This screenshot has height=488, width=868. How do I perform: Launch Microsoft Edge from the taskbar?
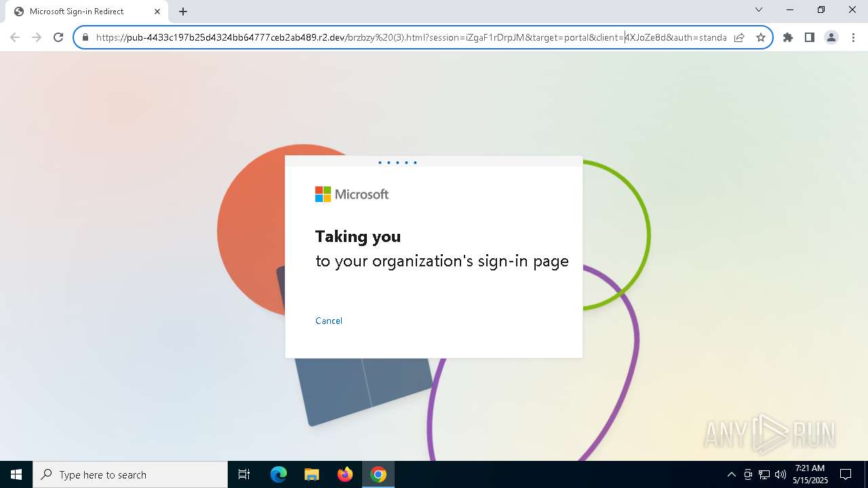coord(279,474)
